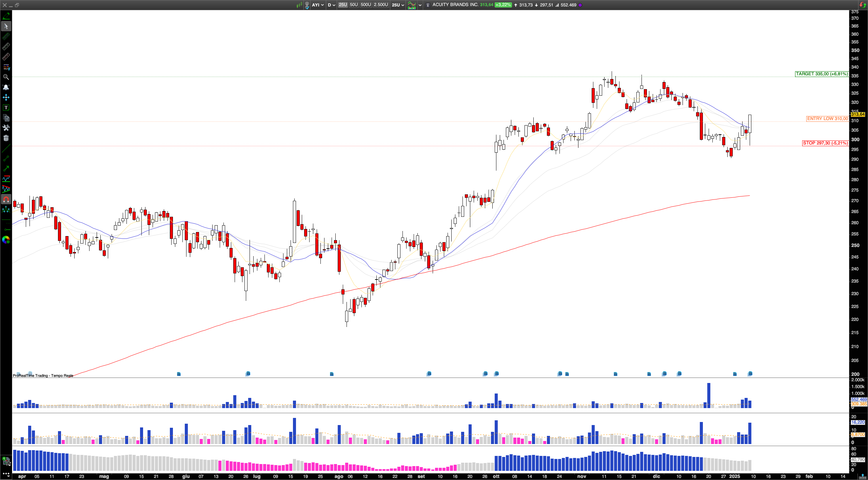Select the 50U history button

354,5
